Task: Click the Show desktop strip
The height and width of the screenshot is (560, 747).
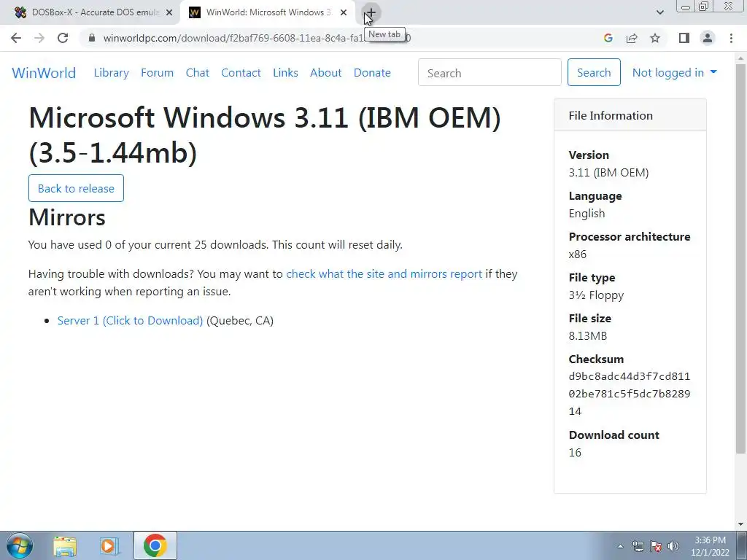Action: click(x=742, y=545)
